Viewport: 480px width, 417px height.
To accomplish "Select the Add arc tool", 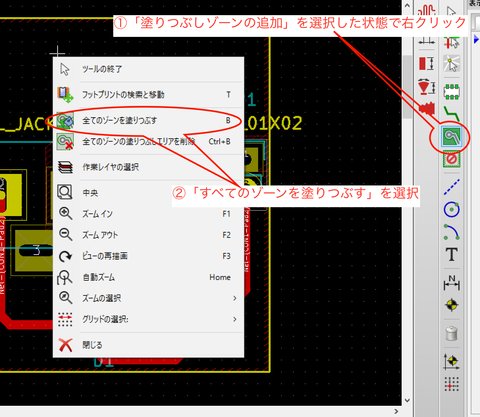I will (452, 232).
